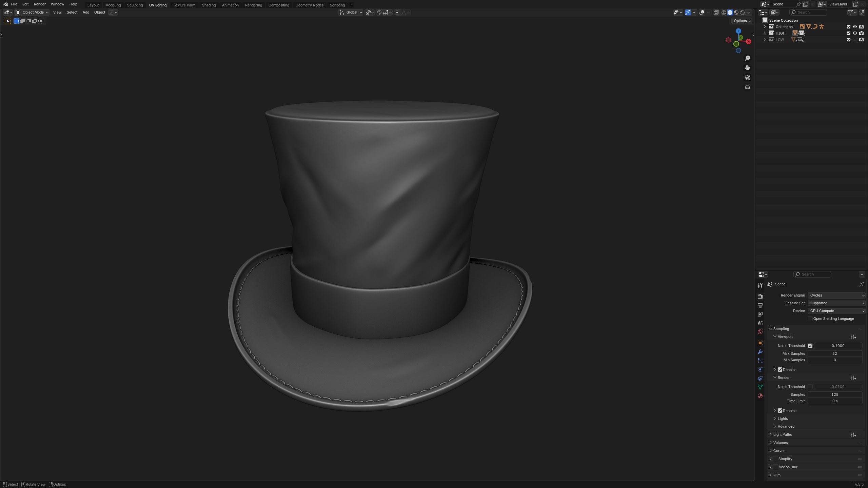Screen dimensions: 868x488
Task: Open the Material properties tab
Action: [x=760, y=396]
